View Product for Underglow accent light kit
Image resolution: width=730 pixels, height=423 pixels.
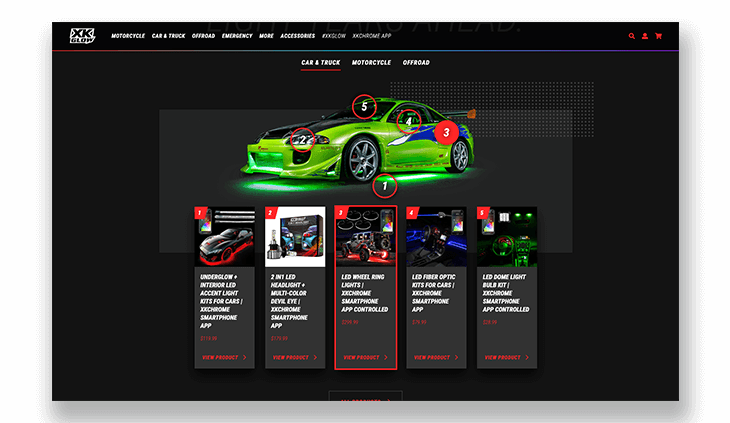pyautogui.click(x=224, y=357)
